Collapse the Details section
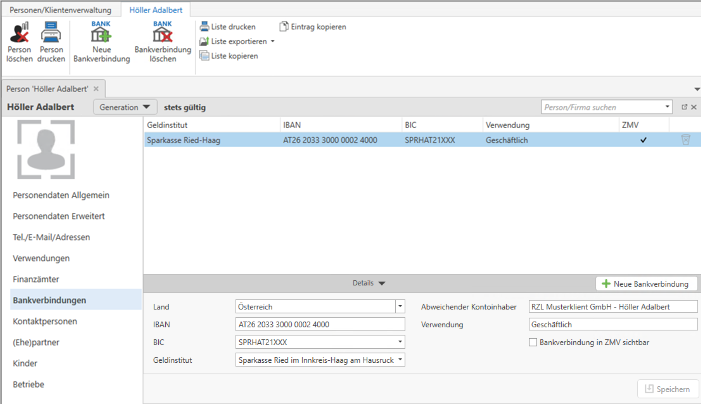 pyautogui.click(x=368, y=284)
